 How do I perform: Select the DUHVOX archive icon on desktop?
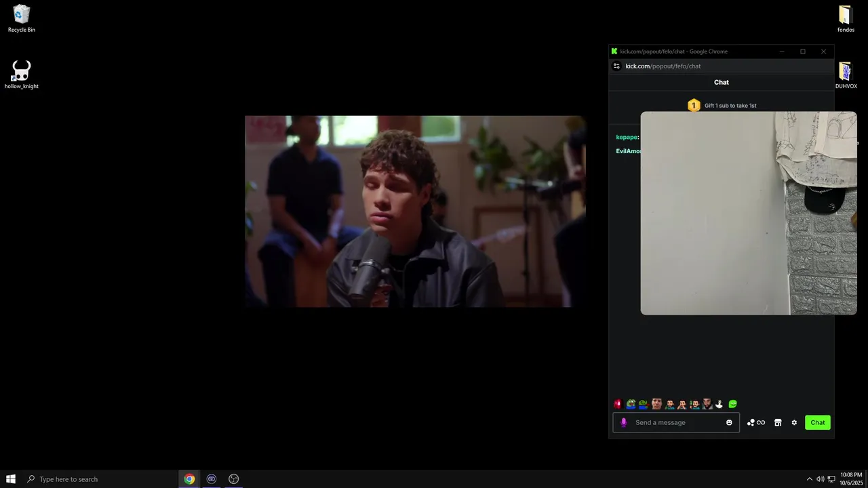846,75
